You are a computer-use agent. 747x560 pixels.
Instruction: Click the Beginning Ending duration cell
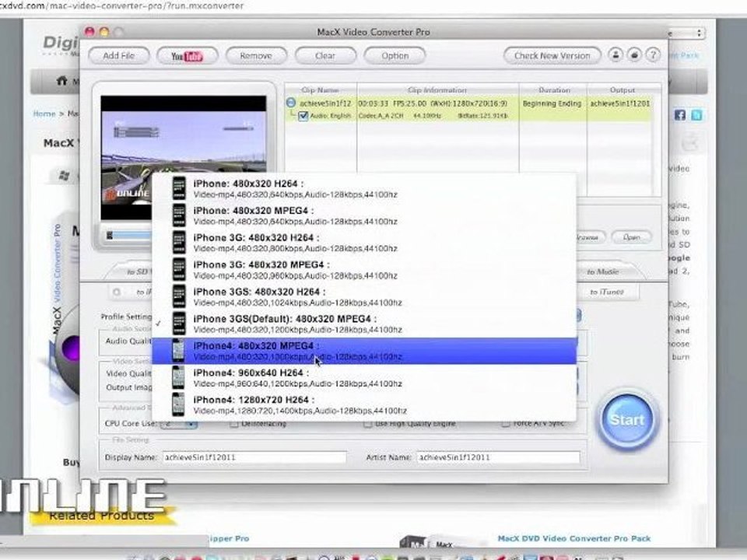(552, 103)
